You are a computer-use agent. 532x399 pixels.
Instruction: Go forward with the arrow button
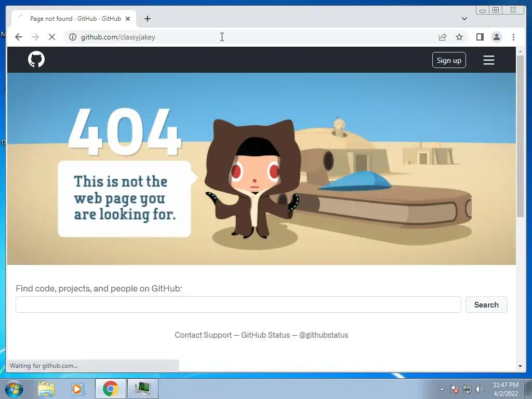point(35,37)
